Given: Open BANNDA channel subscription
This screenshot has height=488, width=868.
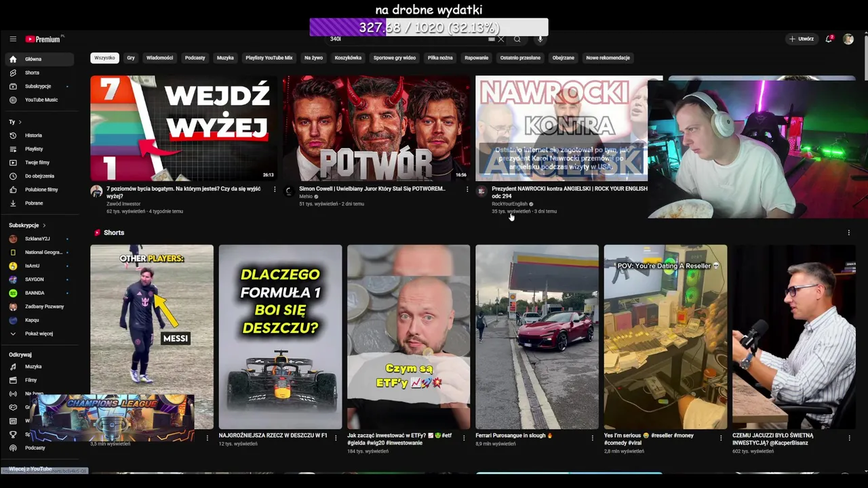Looking at the screenshot, I should (41, 293).
